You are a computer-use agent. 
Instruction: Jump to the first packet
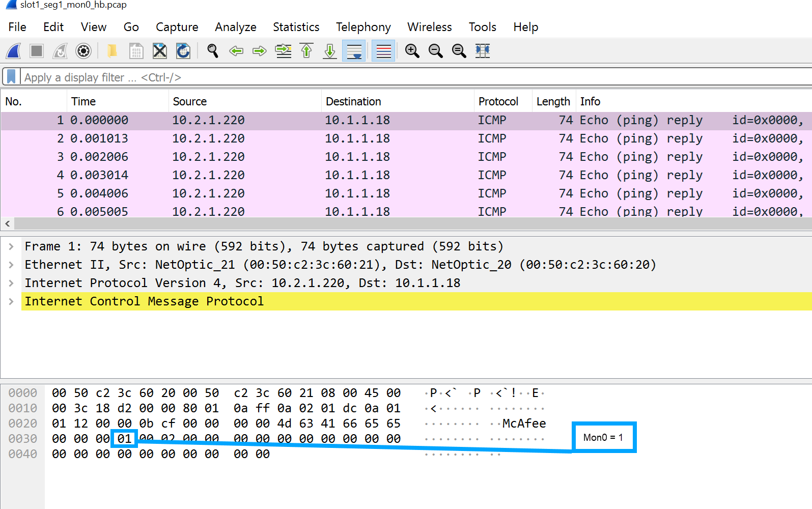click(307, 51)
